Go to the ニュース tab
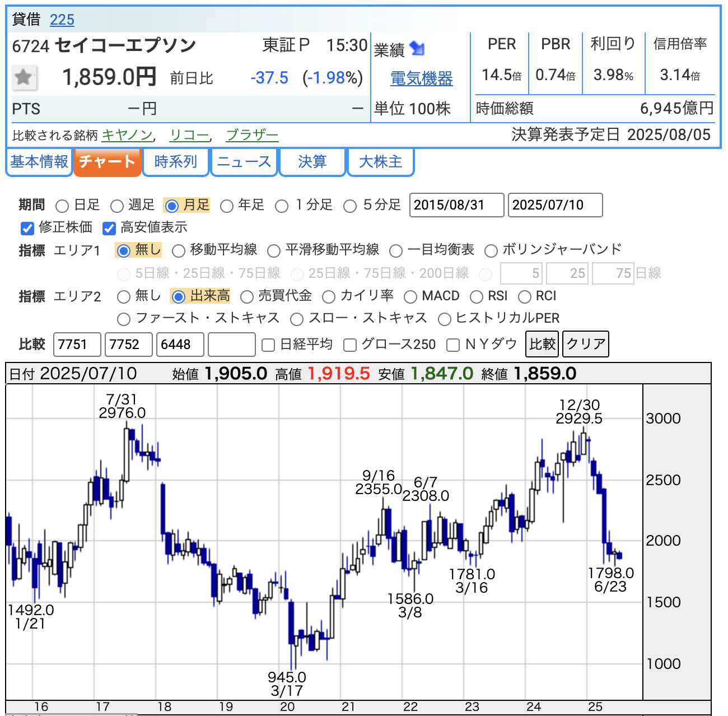Image resolution: width=728 pixels, height=716 pixels. (x=244, y=162)
